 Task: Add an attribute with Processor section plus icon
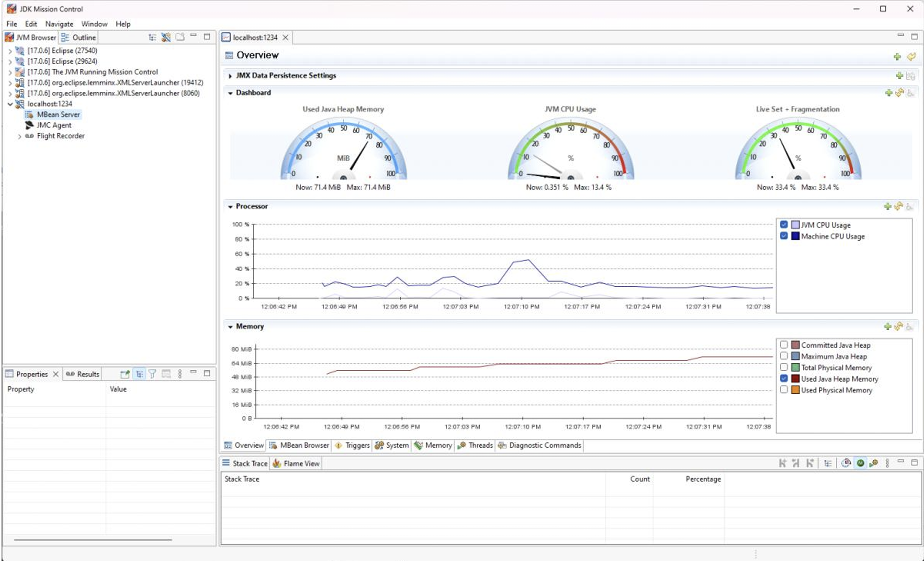click(888, 206)
